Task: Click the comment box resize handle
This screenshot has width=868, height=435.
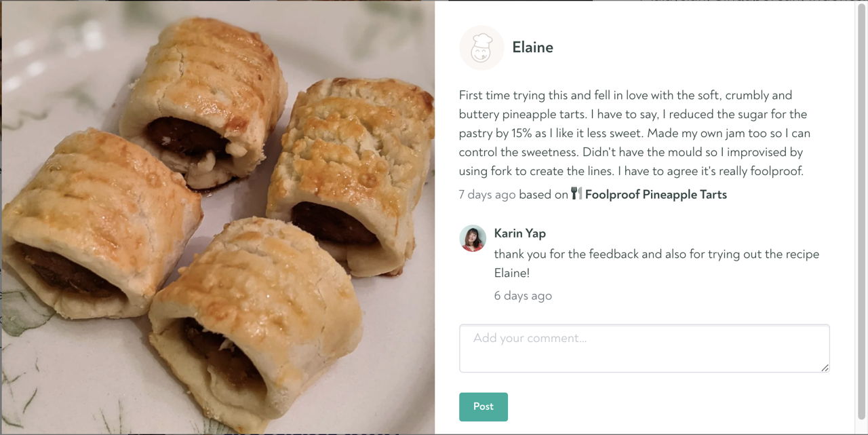Action: (x=825, y=367)
